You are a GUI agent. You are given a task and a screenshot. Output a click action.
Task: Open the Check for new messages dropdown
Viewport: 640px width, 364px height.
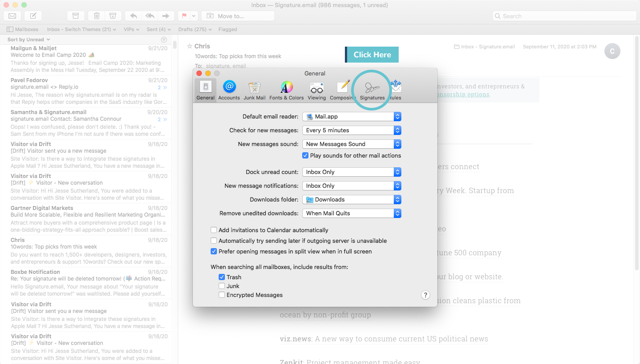[x=352, y=130]
